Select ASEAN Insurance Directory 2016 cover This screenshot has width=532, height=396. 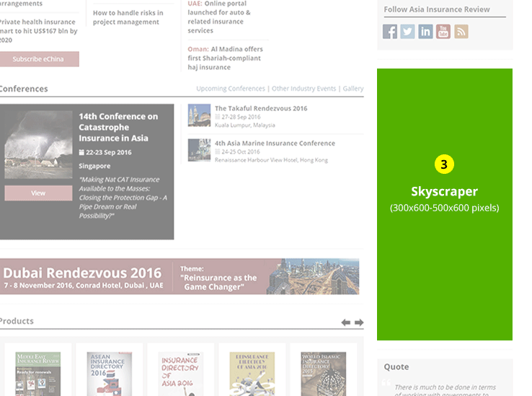coord(110,374)
